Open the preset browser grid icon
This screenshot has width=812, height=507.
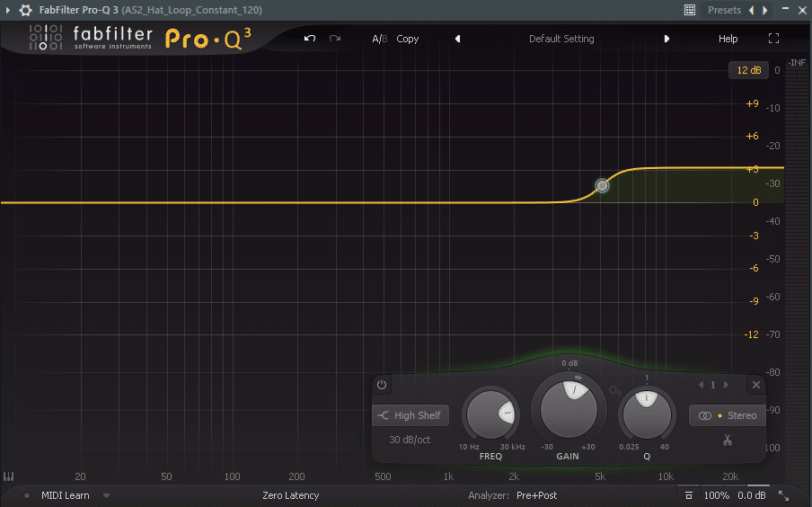[689, 10]
